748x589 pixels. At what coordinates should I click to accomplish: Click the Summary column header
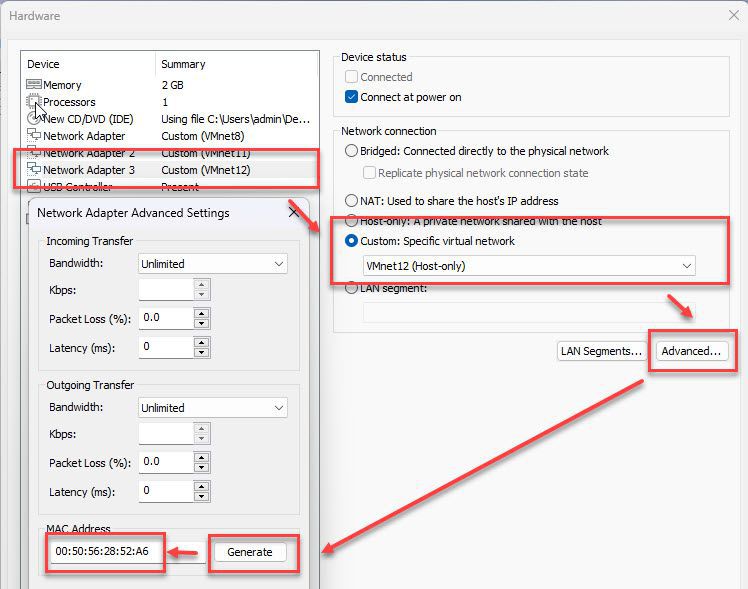pyautogui.click(x=237, y=64)
